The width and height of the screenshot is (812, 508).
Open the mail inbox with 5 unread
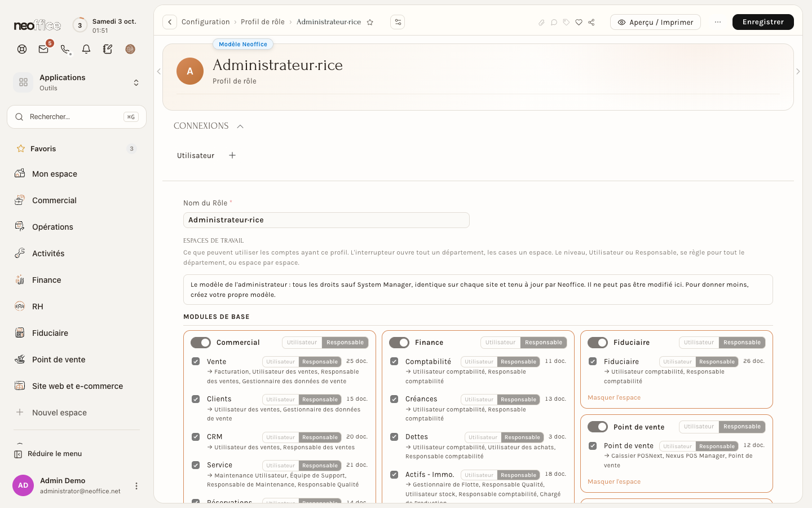tap(43, 49)
